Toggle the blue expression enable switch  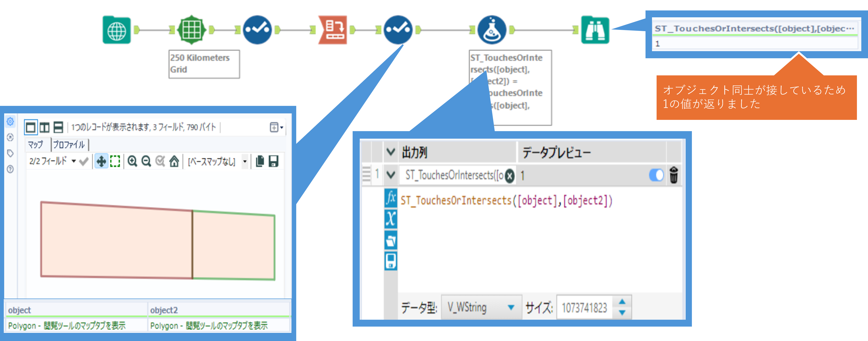tap(656, 175)
